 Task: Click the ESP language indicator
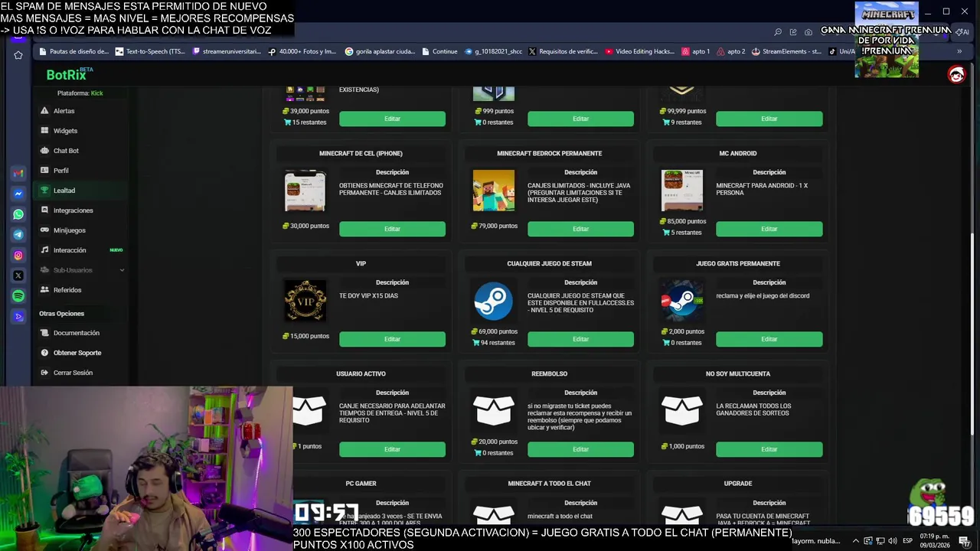(x=907, y=541)
